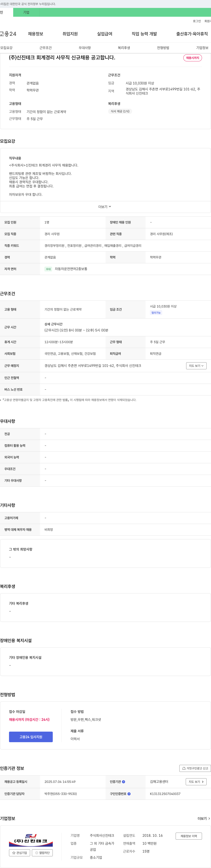Viewport: 211px width, 868px height.
Task: Click the 열람차단 block button
Action: tap(42, 853)
